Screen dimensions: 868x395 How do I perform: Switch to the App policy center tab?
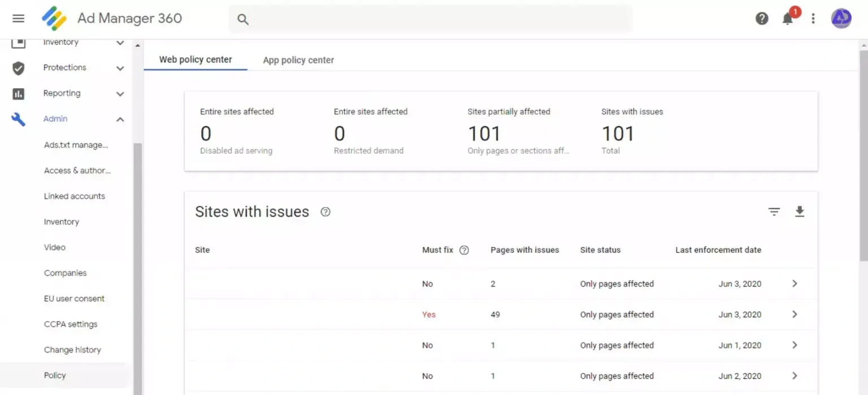point(298,59)
